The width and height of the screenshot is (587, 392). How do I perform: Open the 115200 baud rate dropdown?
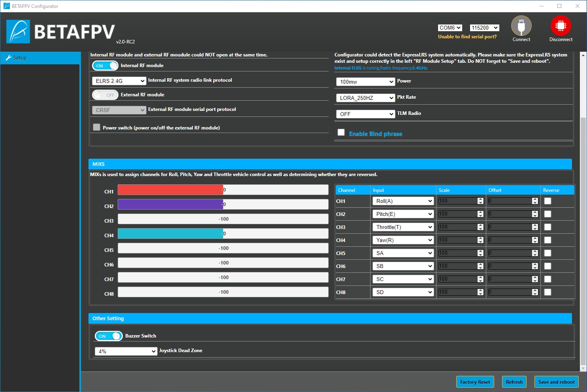[x=484, y=28]
